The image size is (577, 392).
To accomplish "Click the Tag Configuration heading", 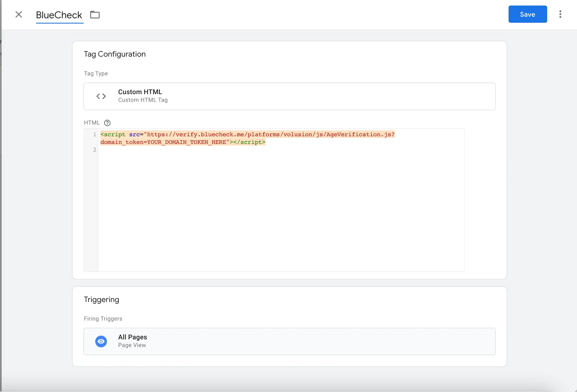I will [115, 54].
